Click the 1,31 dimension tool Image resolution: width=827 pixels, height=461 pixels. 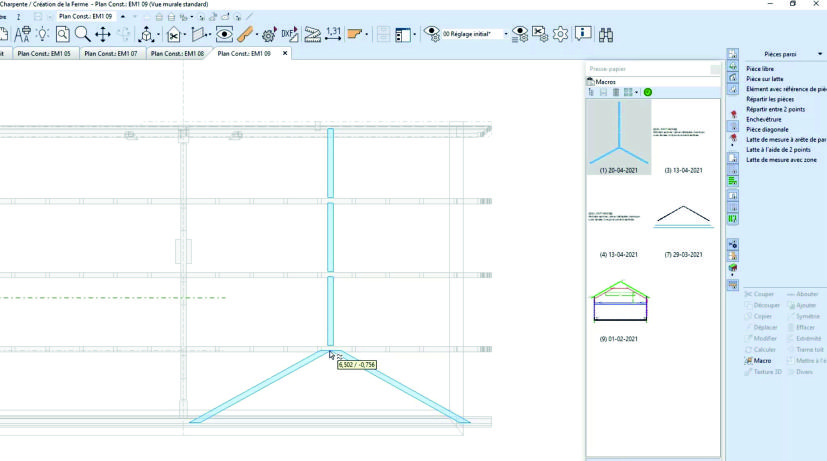coord(333,34)
